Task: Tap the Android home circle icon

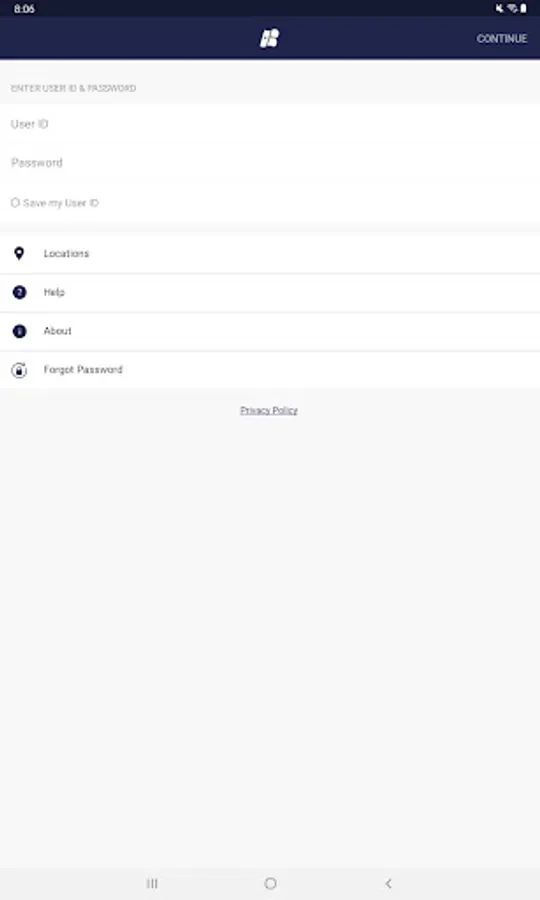Action: (x=270, y=883)
